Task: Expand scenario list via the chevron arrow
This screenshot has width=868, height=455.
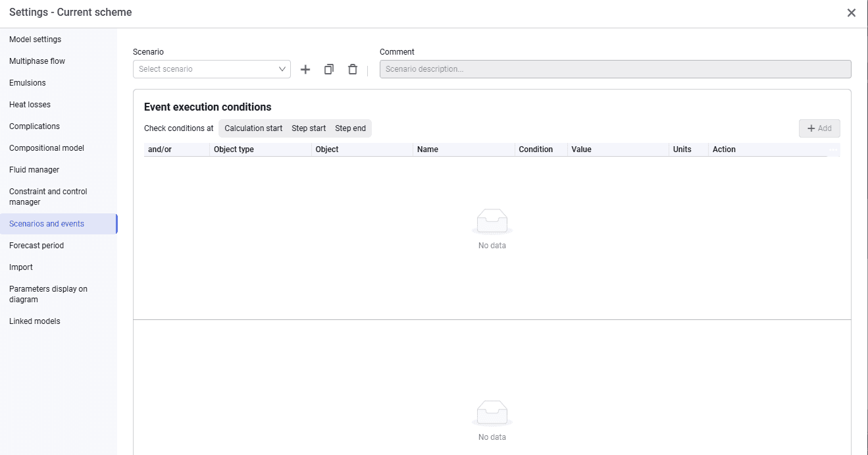Action: (282, 69)
